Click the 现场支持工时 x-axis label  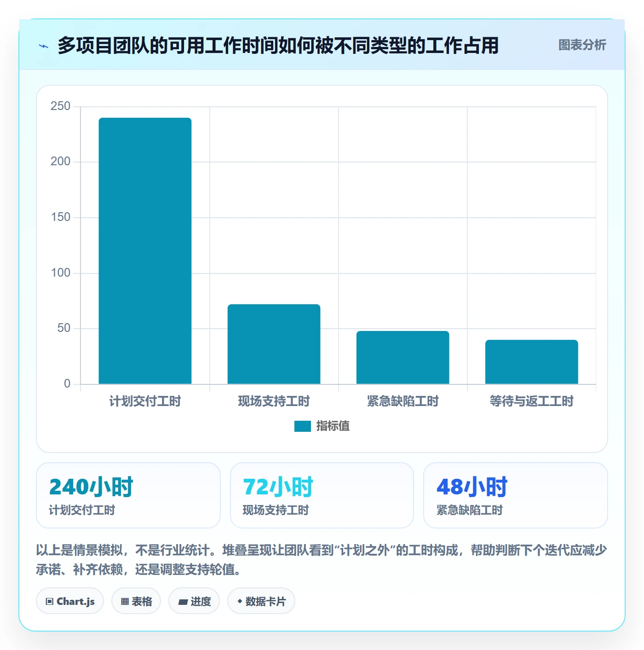pyautogui.click(x=274, y=401)
